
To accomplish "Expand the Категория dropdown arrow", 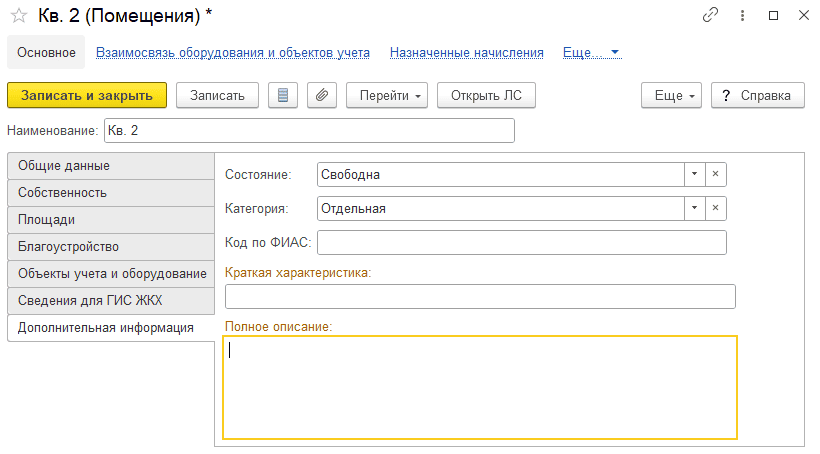I will point(694,208).
